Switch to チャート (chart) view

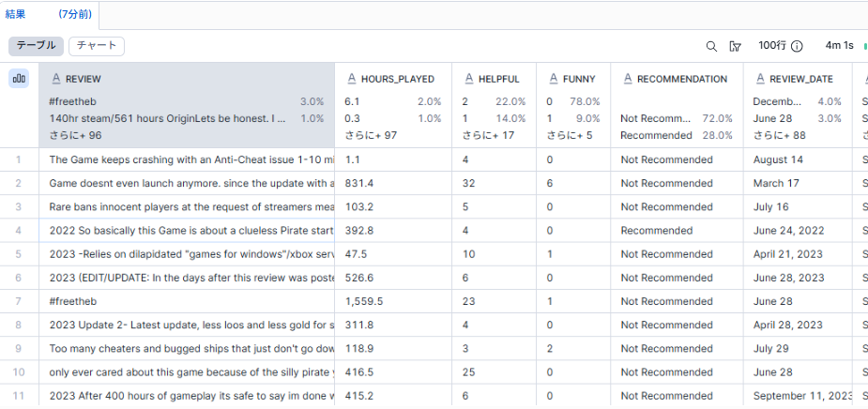coord(97,46)
